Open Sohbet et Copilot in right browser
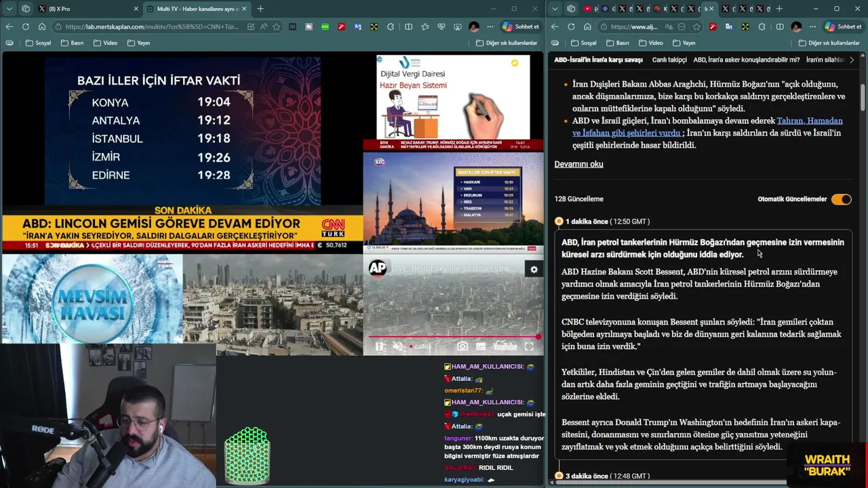 (x=843, y=26)
